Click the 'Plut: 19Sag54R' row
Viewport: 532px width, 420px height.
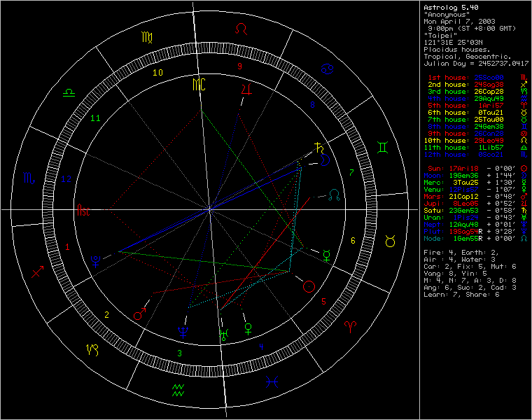pos(476,232)
